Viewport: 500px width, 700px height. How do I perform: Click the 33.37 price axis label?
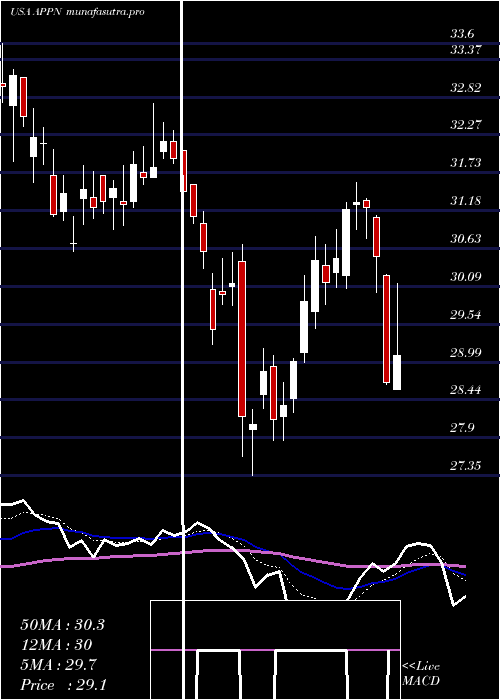point(465,50)
